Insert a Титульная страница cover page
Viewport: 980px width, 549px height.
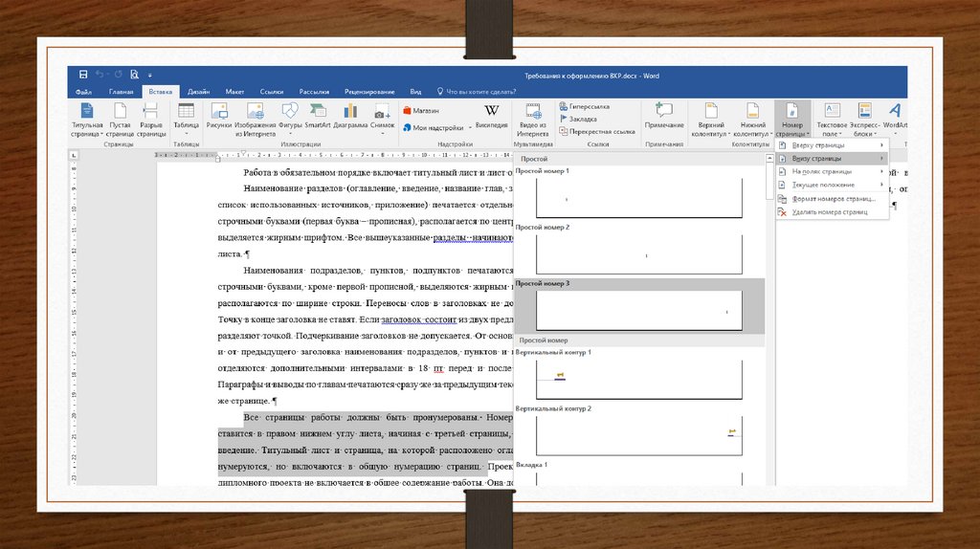point(87,120)
